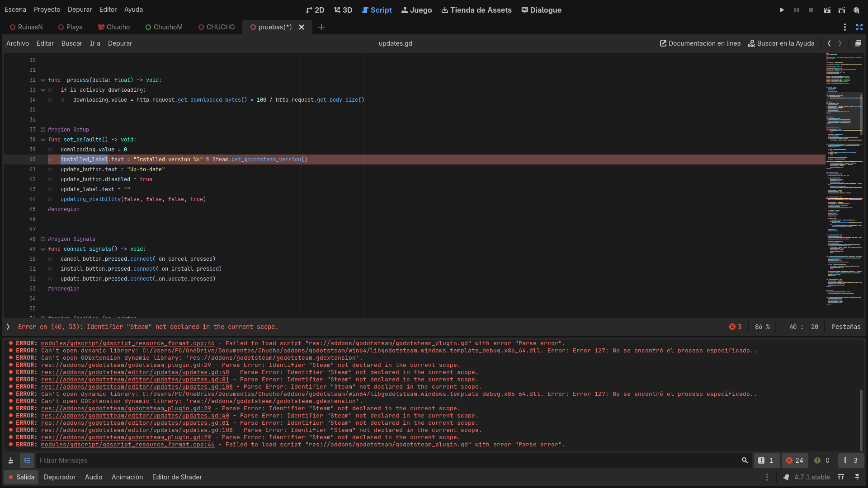Run a specific scene folder clapperboard icon
868x488 pixels.
tap(841, 10)
